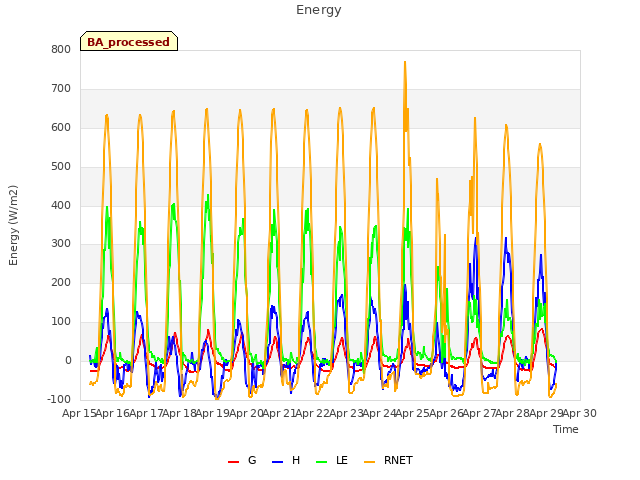Viewport: 640px width, 480px height.
Task: Click the orange RNET legend swatch
Action: point(369,462)
